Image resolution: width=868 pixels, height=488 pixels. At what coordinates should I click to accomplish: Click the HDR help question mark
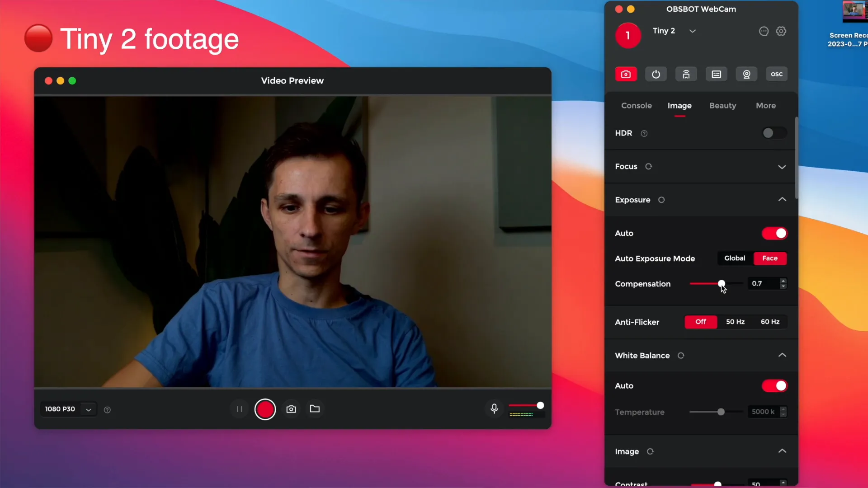[644, 133]
